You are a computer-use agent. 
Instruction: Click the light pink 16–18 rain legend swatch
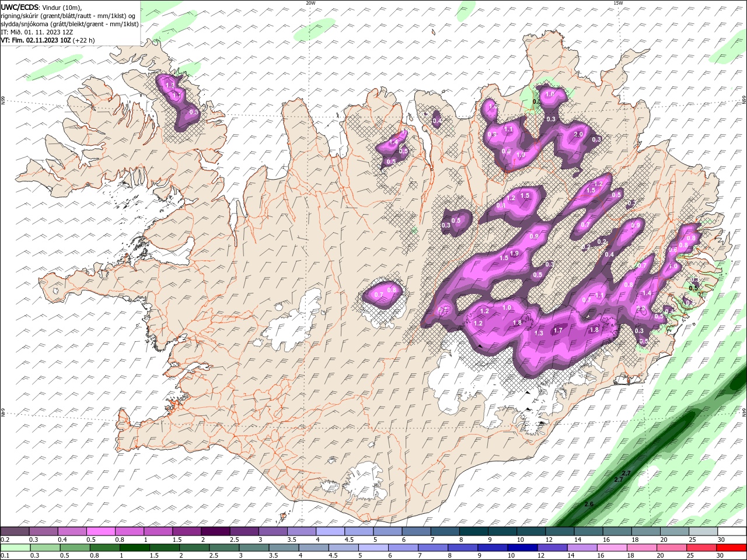pos(612,548)
